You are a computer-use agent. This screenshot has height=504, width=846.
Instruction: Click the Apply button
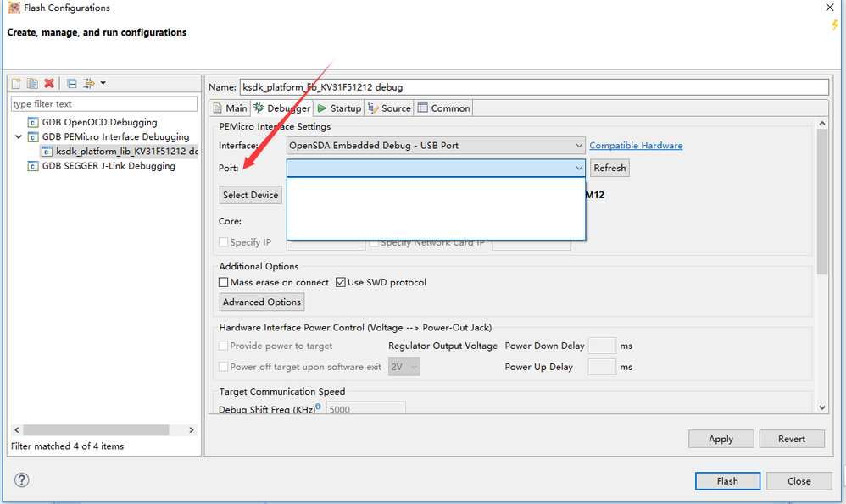click(721, 440)
